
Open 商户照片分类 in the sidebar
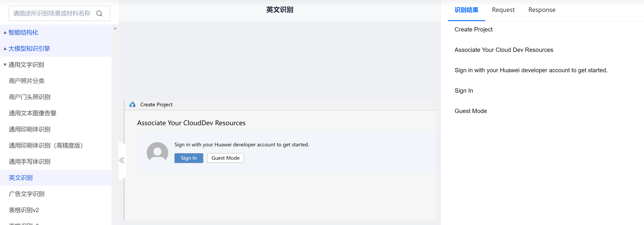(27, 81)
